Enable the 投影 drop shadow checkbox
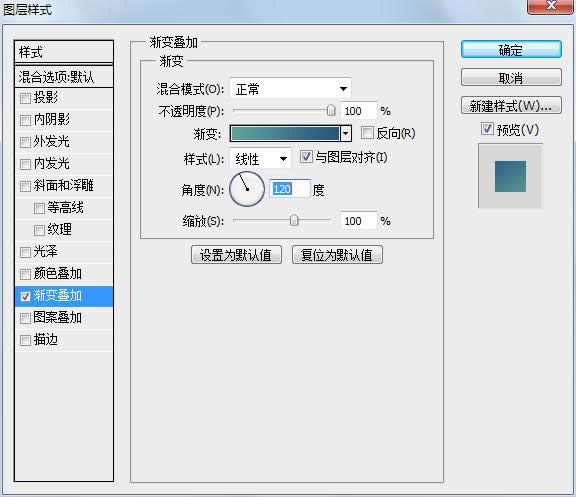Screen dimensions: 576x497 25,98
